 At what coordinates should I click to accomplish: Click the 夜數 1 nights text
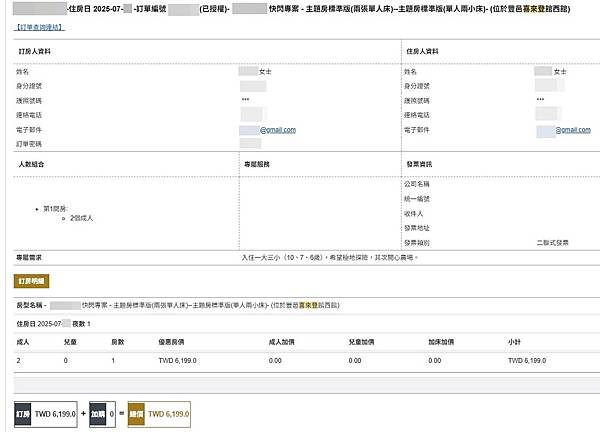(x=81, y=324)
